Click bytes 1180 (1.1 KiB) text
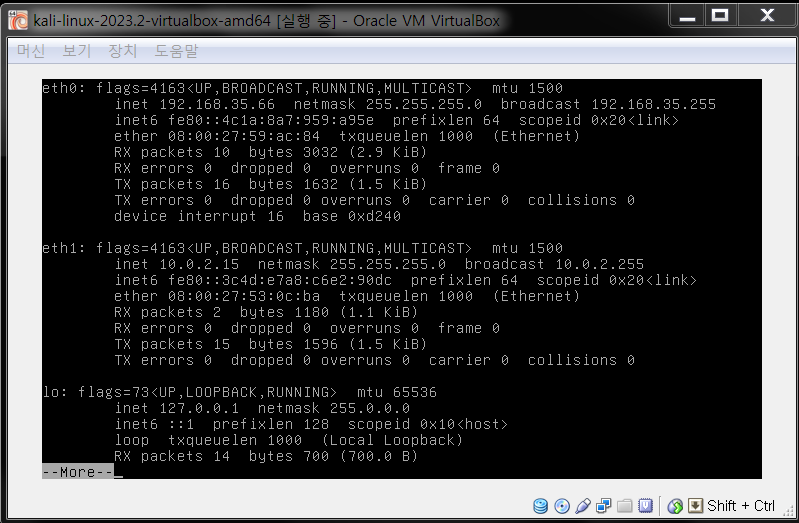The image size is (799, 523). pyautogui.click(x=329, y=312)
